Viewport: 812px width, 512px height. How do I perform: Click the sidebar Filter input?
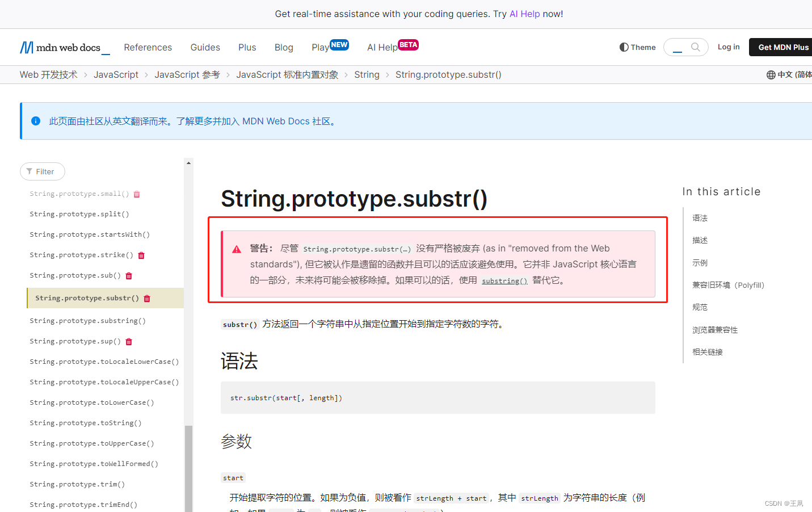pyautogui.click(x=43, y=171)
